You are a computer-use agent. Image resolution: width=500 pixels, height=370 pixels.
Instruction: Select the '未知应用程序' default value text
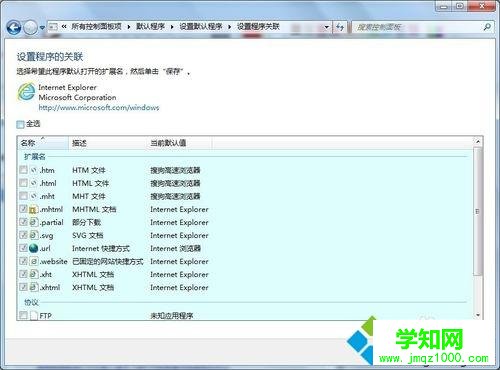172,315
